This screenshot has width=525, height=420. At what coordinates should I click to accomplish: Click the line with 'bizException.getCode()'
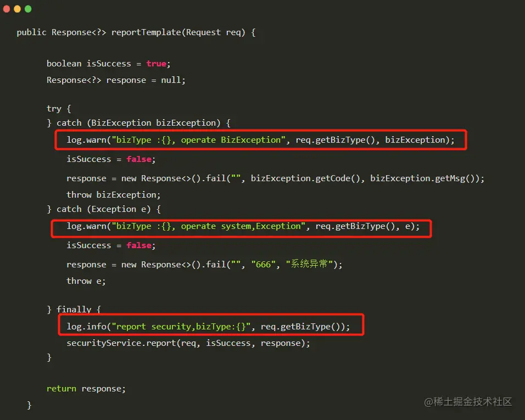275,178
